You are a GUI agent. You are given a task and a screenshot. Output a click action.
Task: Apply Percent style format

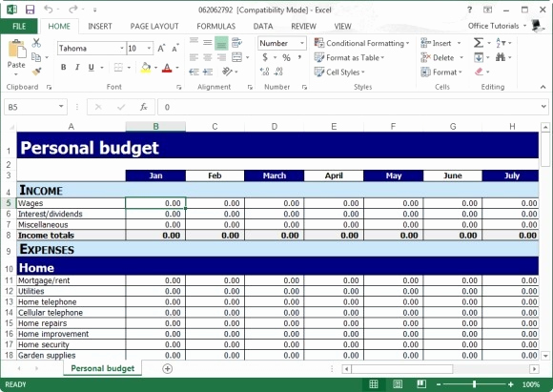(x=286, y=57)
